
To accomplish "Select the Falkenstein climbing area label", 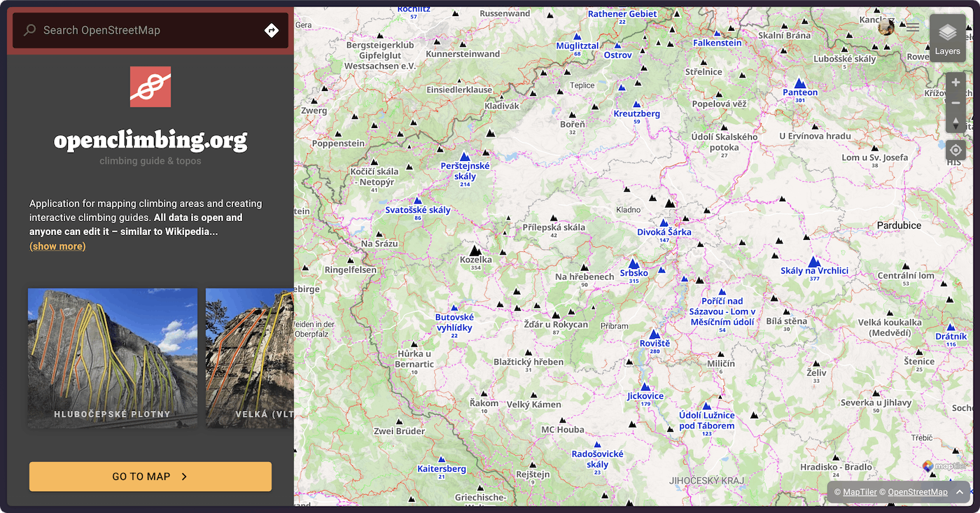I will point(717,43).
